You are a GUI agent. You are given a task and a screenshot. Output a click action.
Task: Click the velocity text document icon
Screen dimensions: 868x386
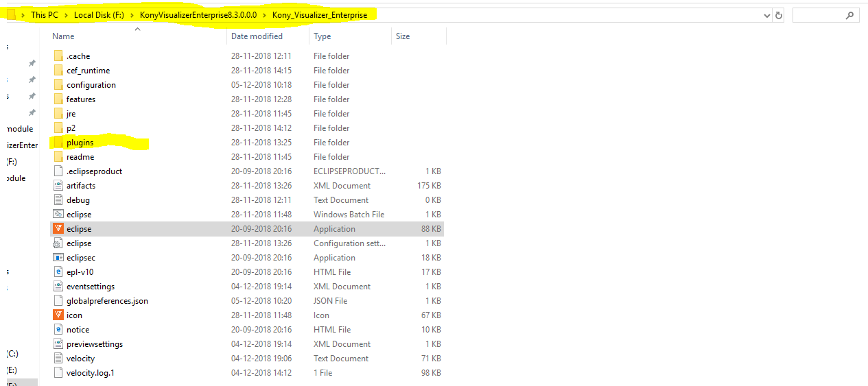click(x=58, y=359)
